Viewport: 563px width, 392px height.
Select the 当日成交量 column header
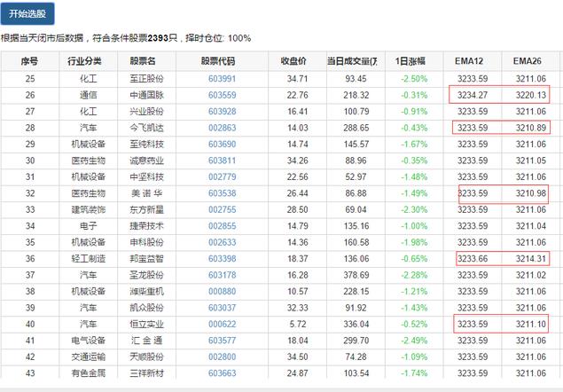[351, 61]
